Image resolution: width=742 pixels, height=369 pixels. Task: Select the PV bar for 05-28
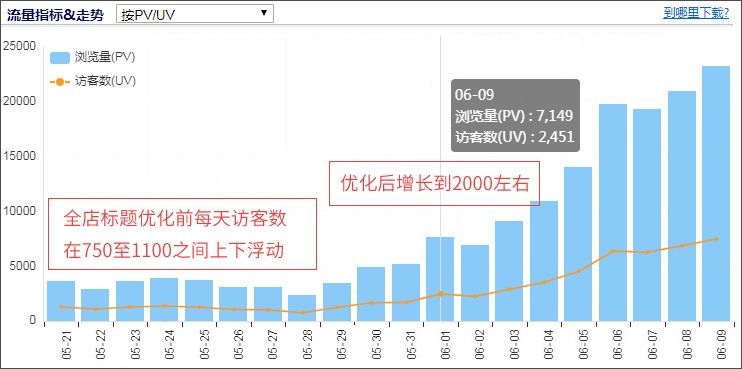pyautogui.click(x=302, y=308)
